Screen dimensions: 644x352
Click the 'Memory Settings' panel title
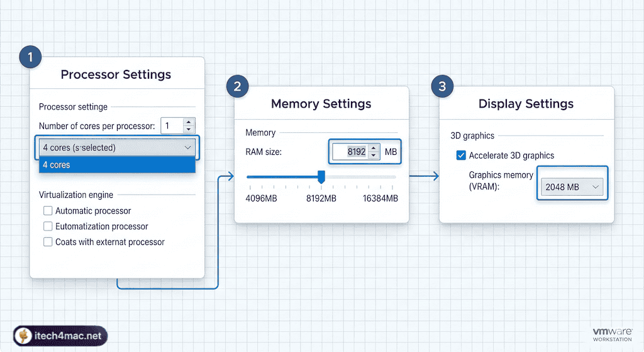[321, 104]
